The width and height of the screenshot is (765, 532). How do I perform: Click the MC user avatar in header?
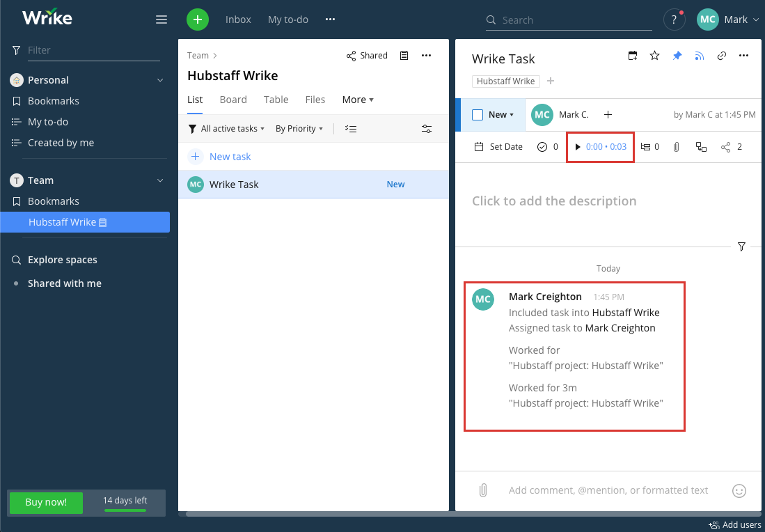pyautogui.click(x=707, y=19)
